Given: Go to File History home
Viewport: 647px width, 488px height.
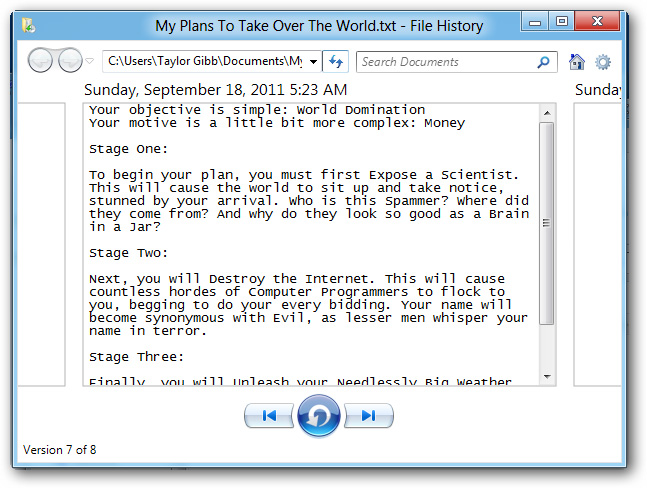Looking at the screenshot, I should (x=577, y=62).
